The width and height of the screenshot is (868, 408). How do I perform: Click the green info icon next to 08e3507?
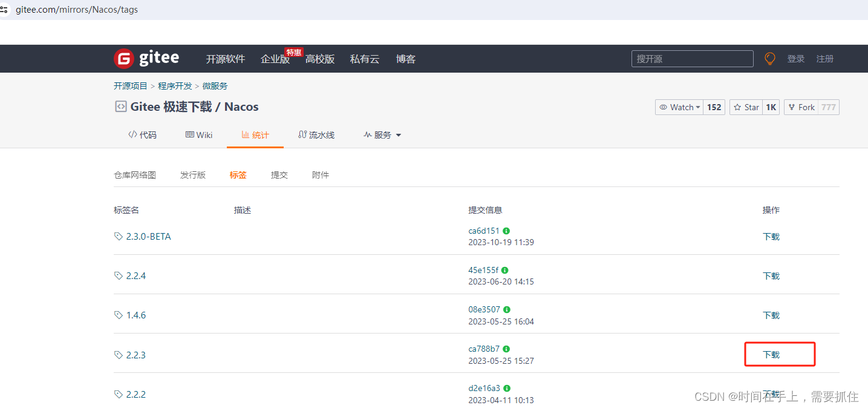pyautogui.click(x=506, y=309)
